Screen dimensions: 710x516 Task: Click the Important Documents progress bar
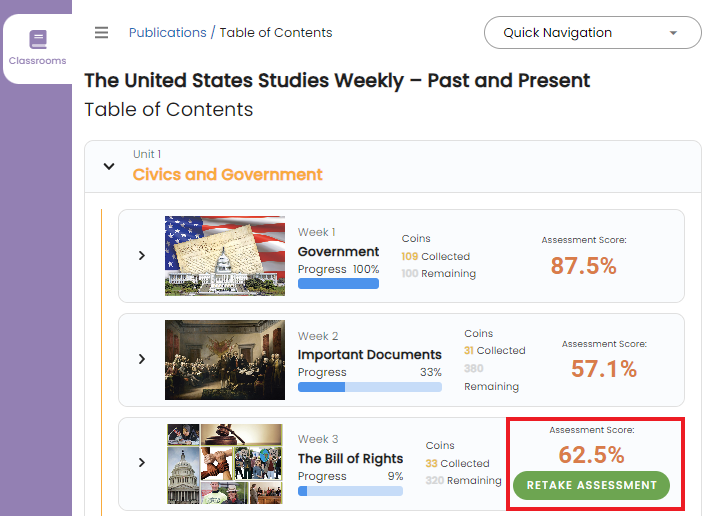(369, 387)
